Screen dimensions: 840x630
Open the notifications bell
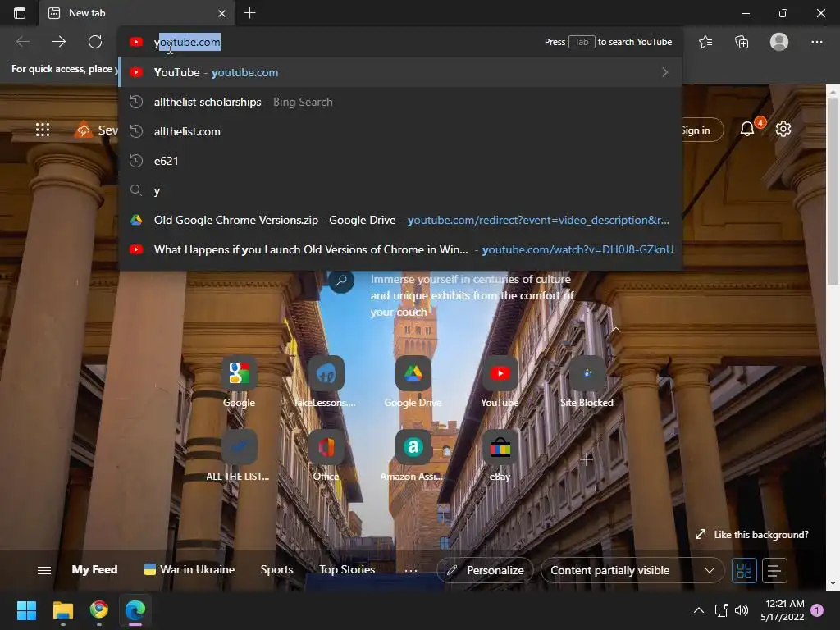pos(746,129)
